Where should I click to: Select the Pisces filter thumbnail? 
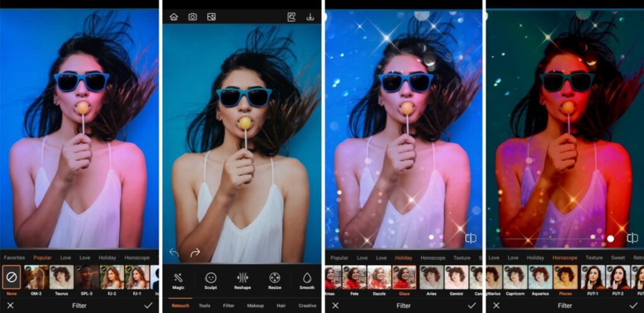coord(565,277)
